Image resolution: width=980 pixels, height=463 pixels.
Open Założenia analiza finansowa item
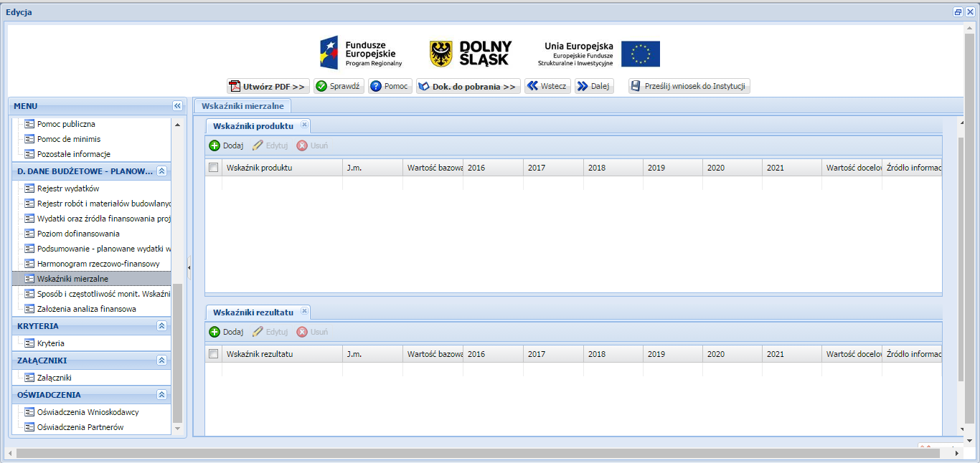click(x=86, y=309)
